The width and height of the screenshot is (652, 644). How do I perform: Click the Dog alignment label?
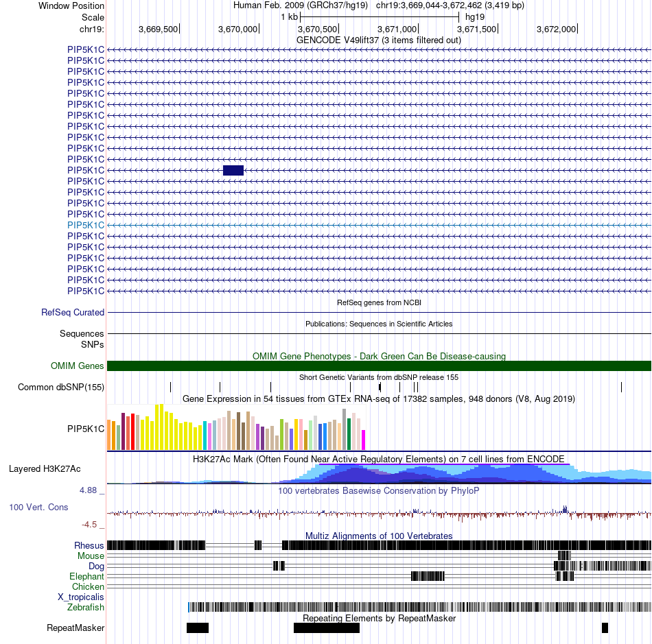[96, 567]
